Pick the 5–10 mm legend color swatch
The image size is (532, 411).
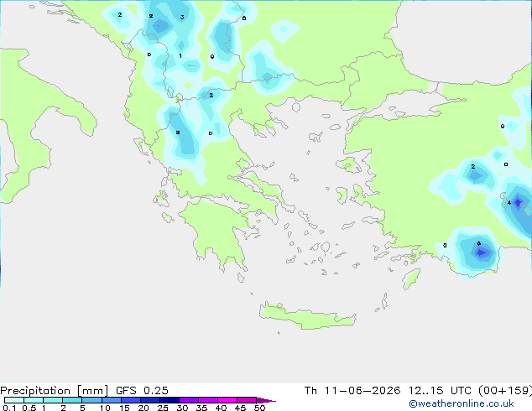point(91,400)
